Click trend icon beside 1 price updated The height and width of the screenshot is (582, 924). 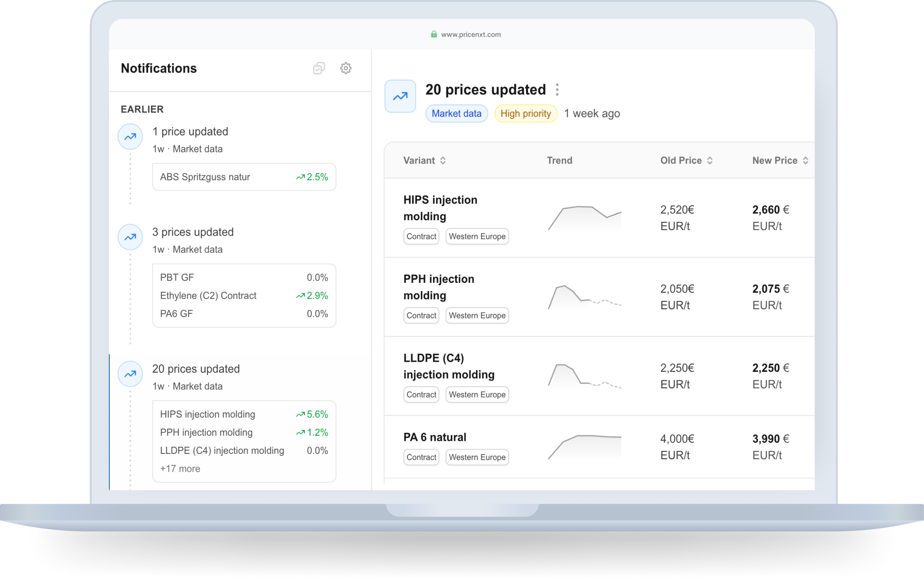click(x=131, y=136)
